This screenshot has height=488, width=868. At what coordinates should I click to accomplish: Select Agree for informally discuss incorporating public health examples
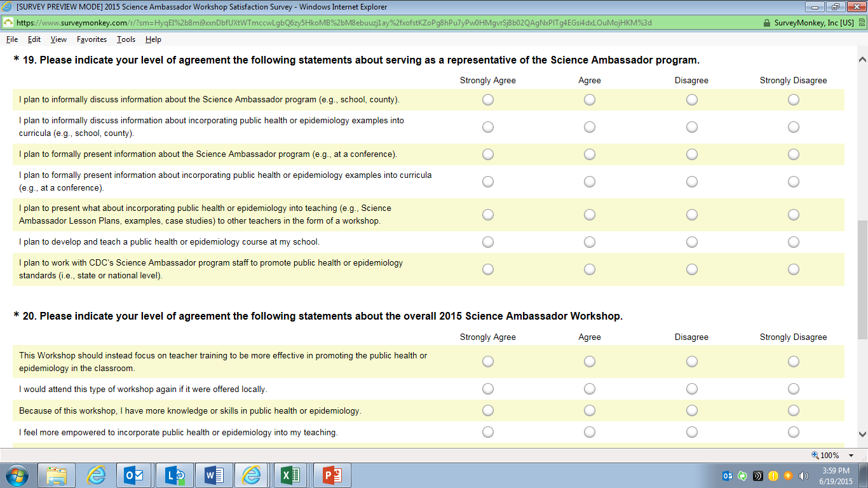[590, 127]
